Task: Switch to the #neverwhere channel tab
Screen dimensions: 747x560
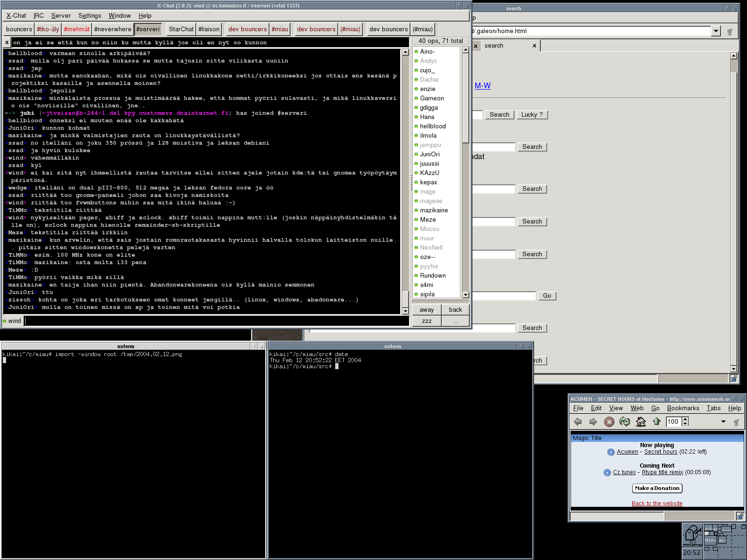Action: pyautogui.click(x=113, y=29)
